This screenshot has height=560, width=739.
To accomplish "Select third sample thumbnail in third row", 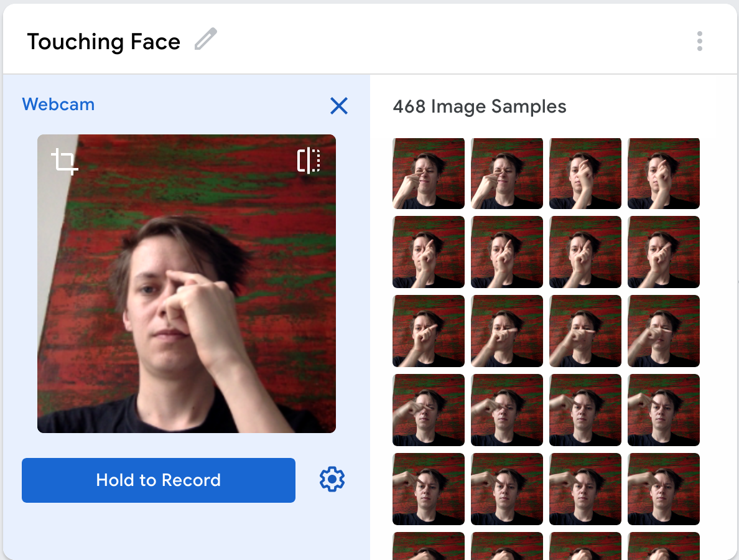I will 585,331.
